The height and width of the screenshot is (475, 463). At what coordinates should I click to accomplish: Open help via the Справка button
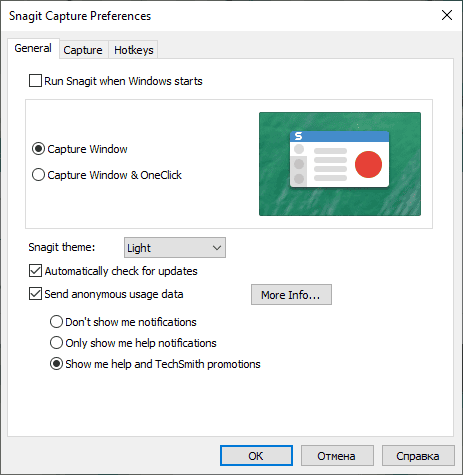coord(418,456)
